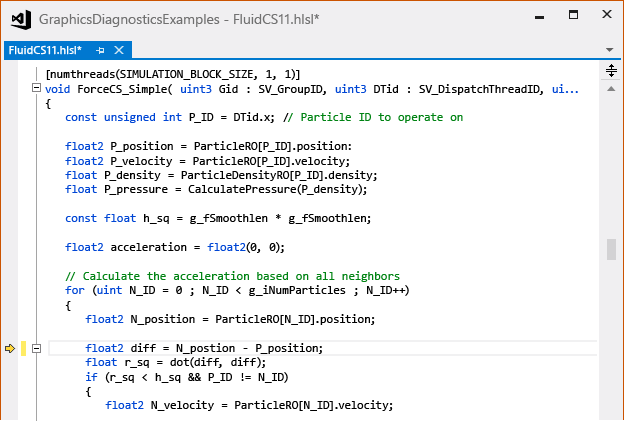The width and height of the screenshot is (624, 421).
Task: Click the "SV_GroupID" semantic
Action: click(x=290, y=89)
